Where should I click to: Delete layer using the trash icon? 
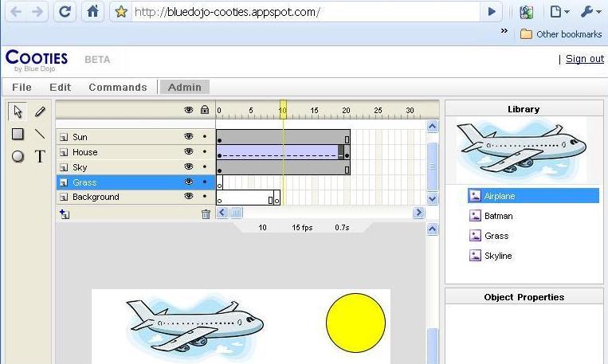(206, 214)
